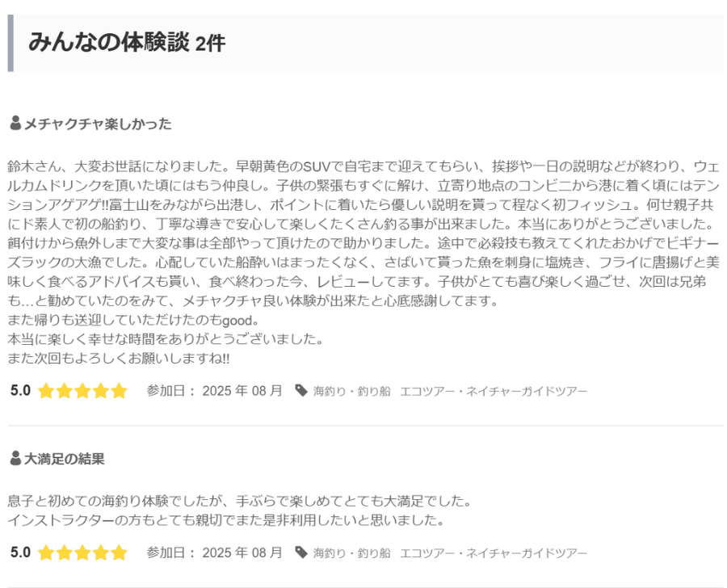Click 参加日 2025年08月 in first review
This screenshot has width=727, height=588.
(x=215, y=390)
